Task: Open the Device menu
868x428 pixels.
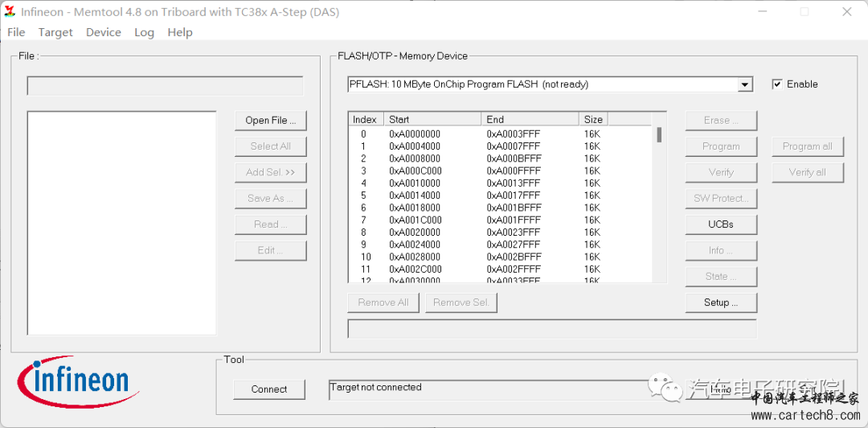Action: click(x=104, y=32)
